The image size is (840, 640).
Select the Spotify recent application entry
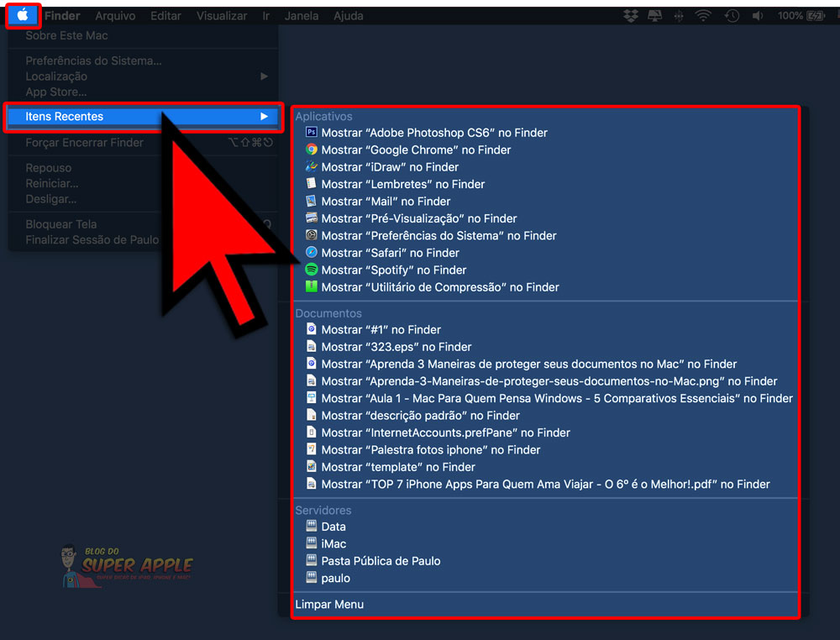tap(393, 270)
